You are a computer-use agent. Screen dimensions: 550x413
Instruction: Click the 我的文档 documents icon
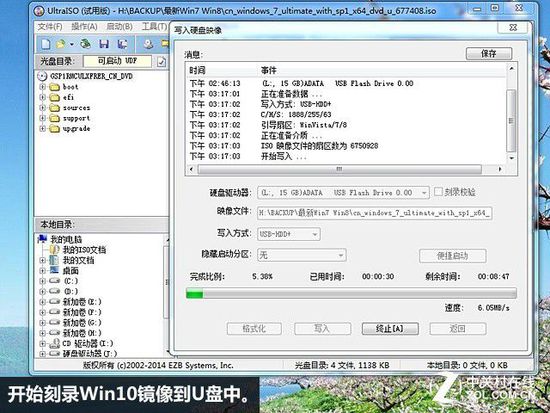[54, 260]
